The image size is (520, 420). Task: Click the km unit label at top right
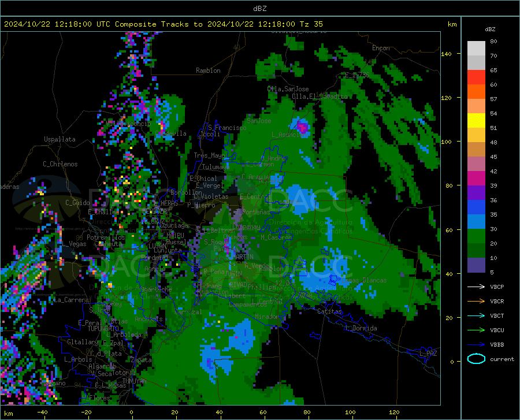tap(452, 24)
